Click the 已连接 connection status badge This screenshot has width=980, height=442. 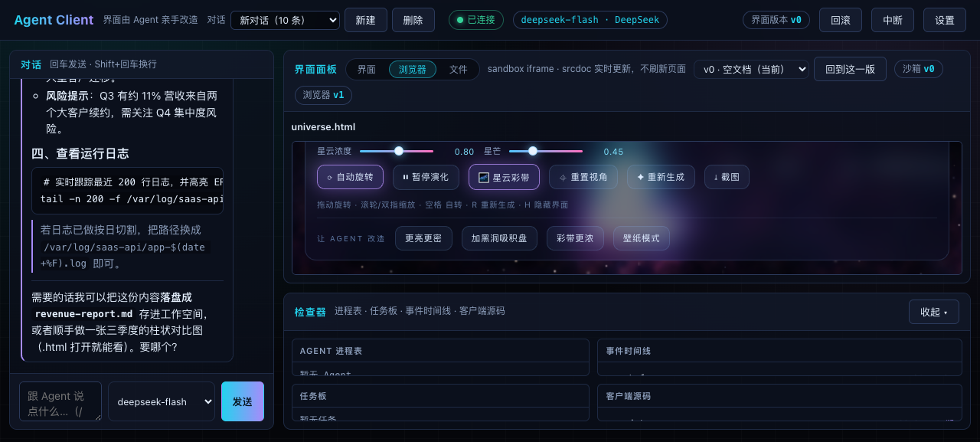[x=476, y=20]
